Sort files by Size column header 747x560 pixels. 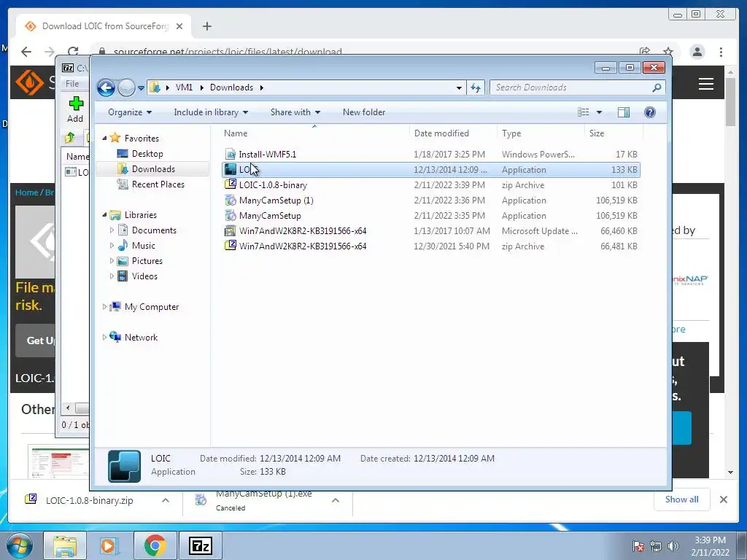tap(614, 133)
